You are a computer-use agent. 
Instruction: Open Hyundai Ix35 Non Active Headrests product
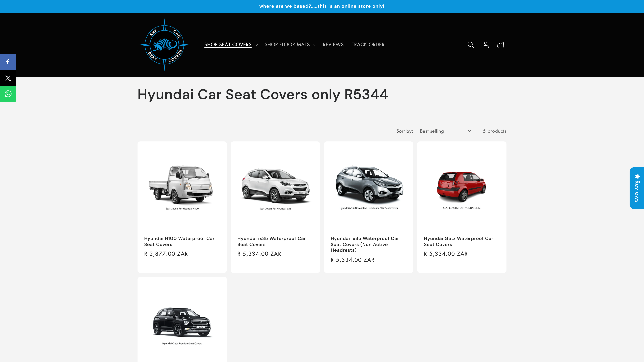pyautogui.click(x=364, y=244)
